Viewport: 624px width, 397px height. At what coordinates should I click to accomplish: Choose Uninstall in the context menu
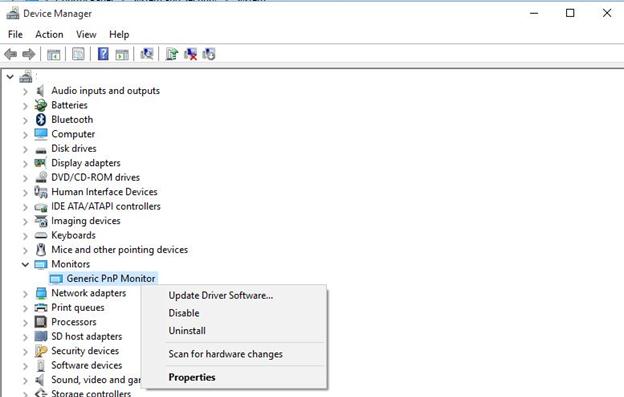tap(187, 331)
